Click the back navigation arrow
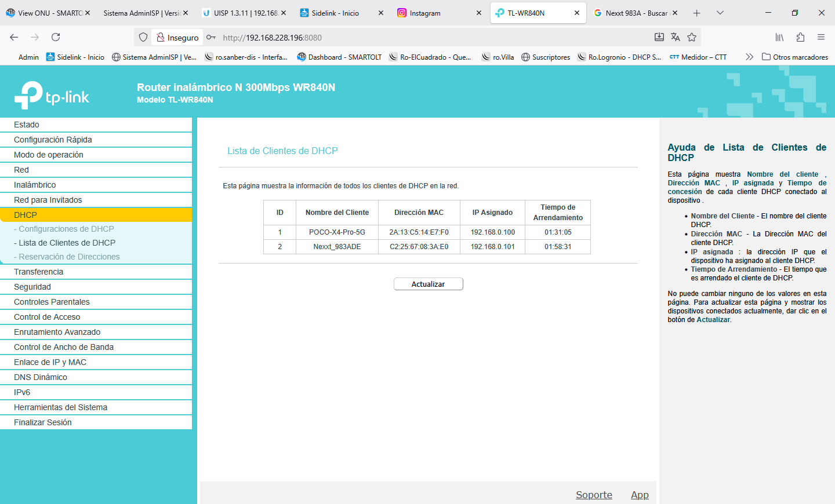 14,37
